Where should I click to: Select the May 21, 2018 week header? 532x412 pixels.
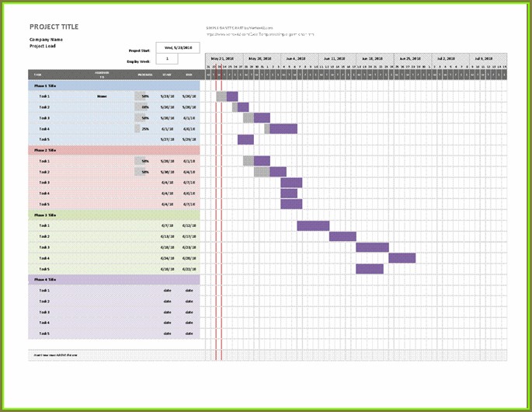click(x=224, y=58)
